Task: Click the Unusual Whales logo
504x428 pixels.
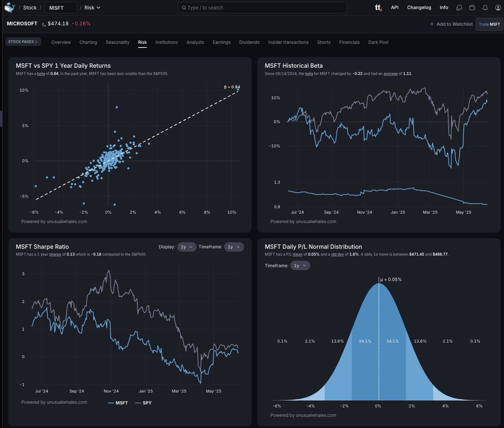Action: (x=10, y=7)
